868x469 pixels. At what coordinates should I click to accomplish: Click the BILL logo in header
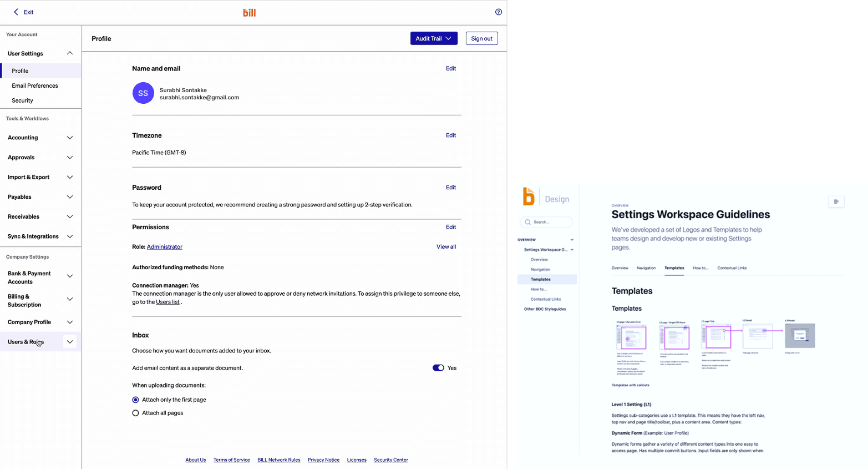pos(250,12)
